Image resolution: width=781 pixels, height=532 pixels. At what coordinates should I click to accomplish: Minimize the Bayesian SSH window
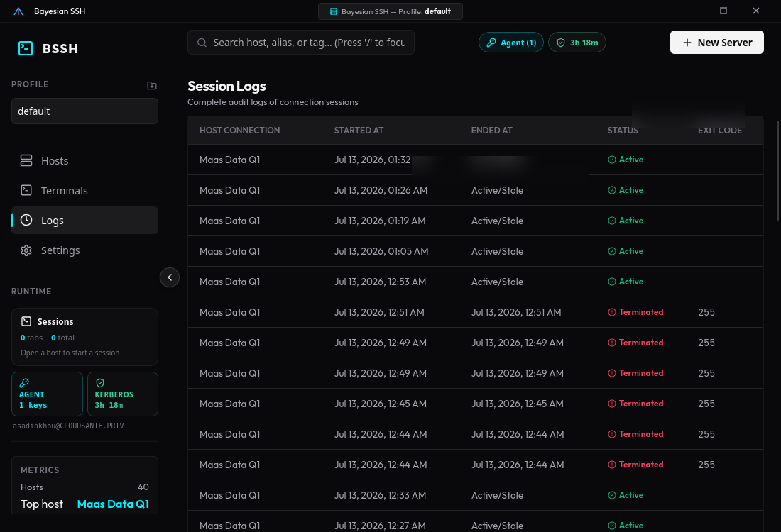point(690,11)
